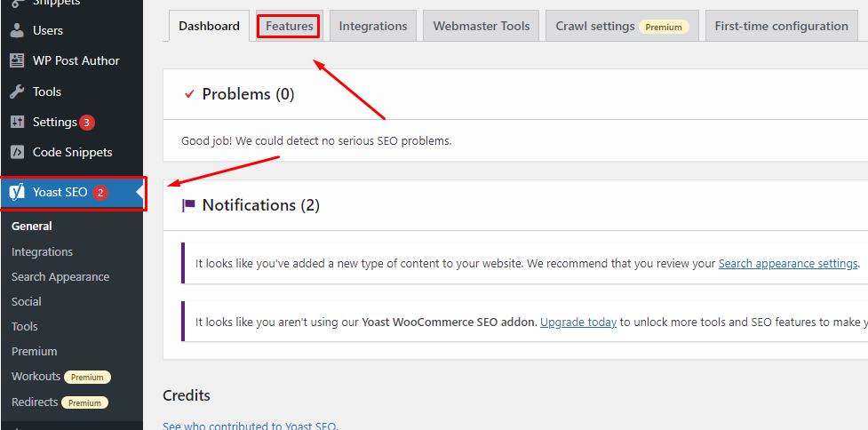The image size is (868, 430).
Task: Click the red checkmark beside Problems
Action: pyautogui.click(x=189, y=95)
